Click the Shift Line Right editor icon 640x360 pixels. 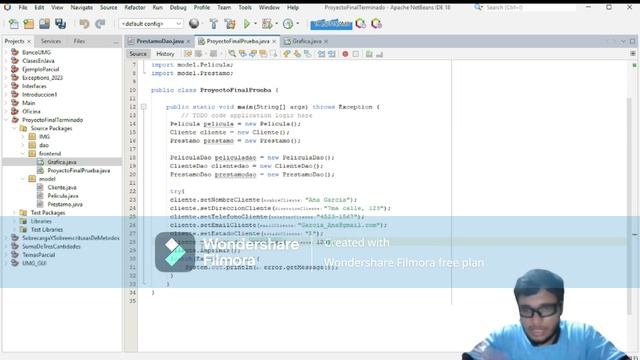click(332, 53)
